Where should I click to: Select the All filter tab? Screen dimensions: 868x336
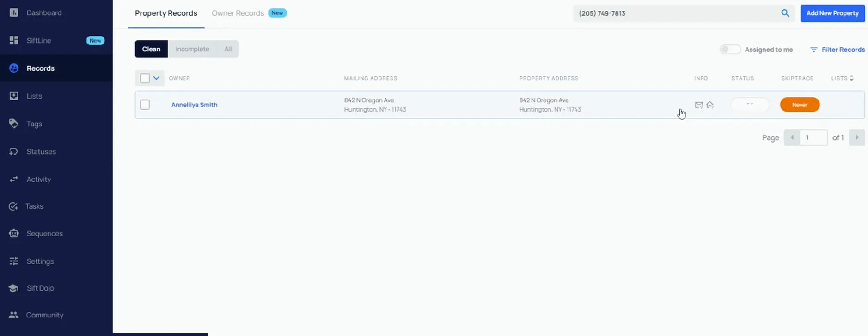[x=228, y=49]
